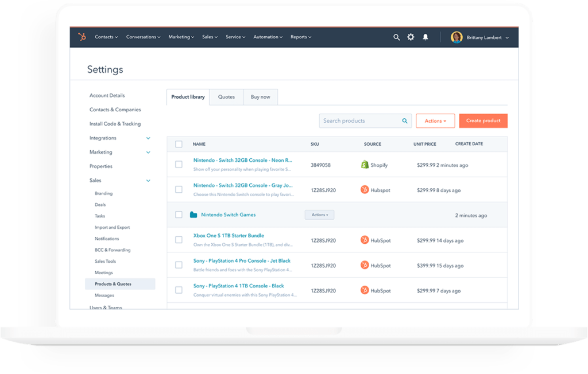
Task: Open the settings gear icon
Action: pos(411,36)
